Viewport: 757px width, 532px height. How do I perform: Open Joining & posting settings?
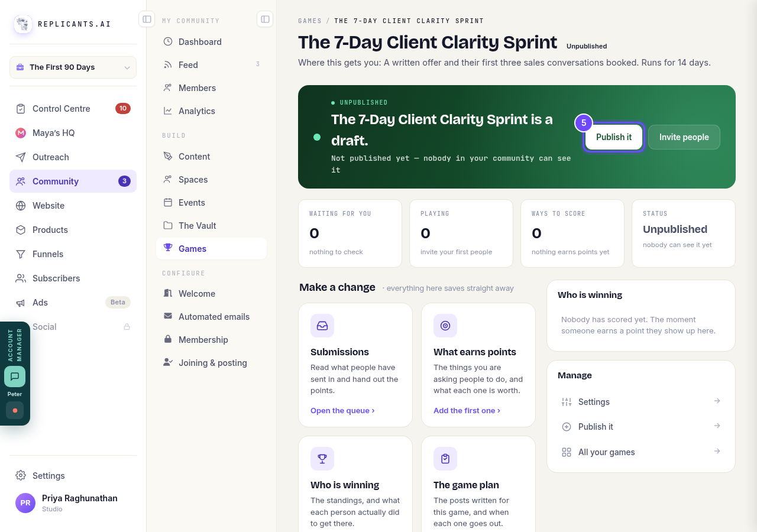click(x=211, y=363)
